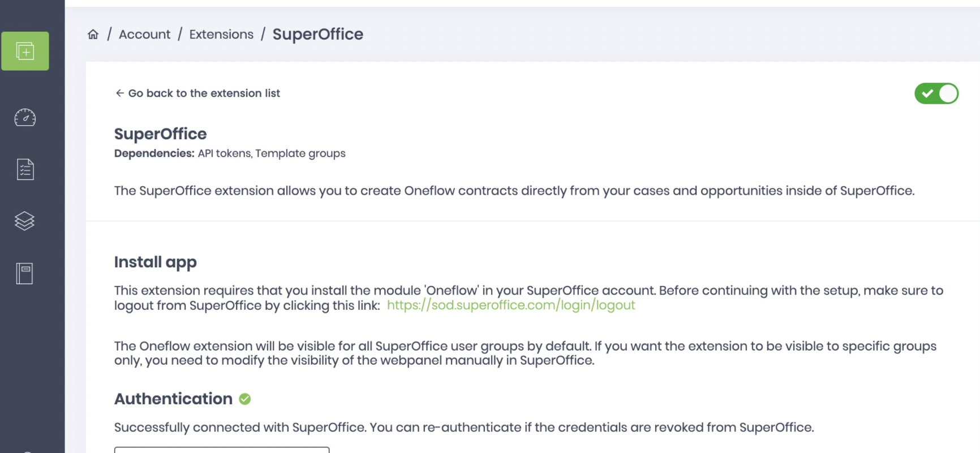
Task: Click the SuperOffice extension heading
Action: (x=161, y=134)
